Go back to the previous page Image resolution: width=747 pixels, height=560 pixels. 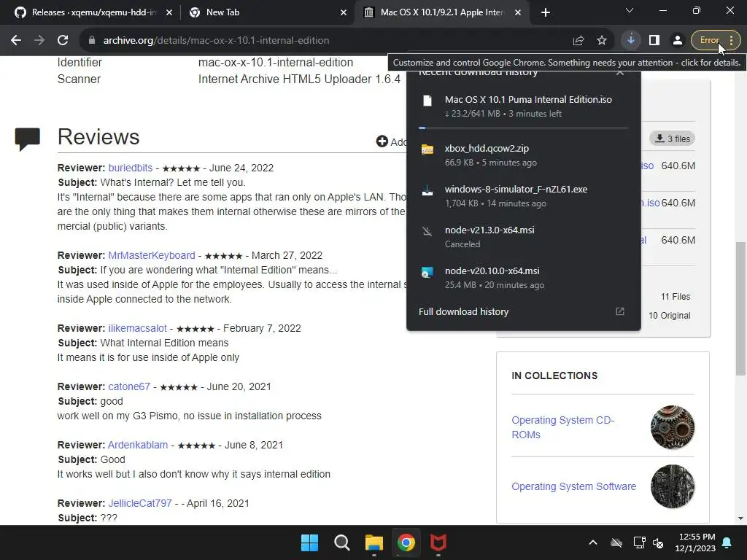click(x=16, y=41)
